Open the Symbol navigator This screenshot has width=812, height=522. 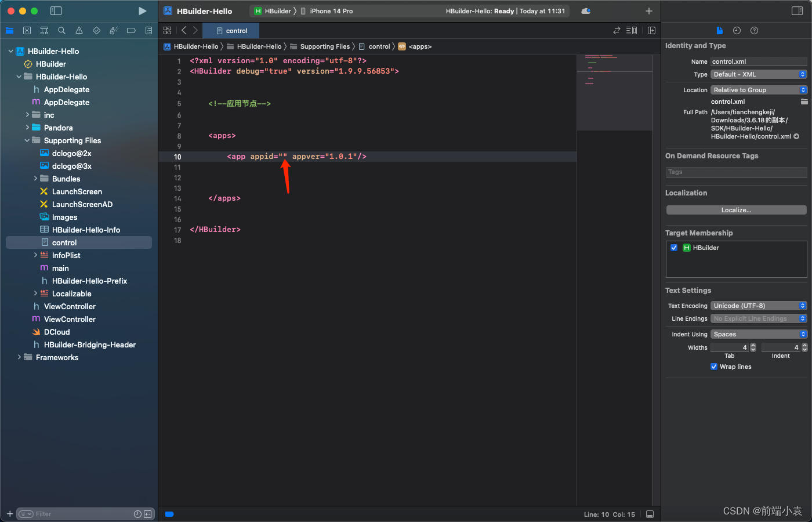coord(44,31)
